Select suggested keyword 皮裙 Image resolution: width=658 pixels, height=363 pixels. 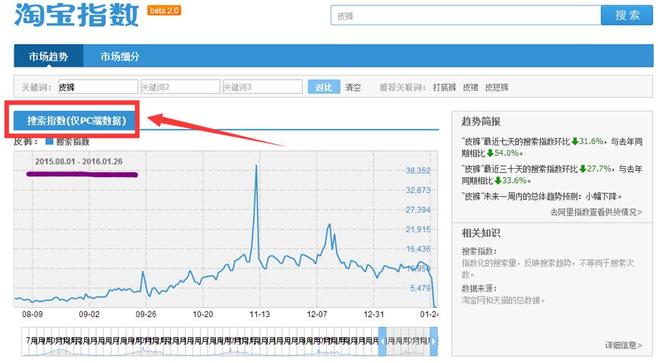pos(471,87)
